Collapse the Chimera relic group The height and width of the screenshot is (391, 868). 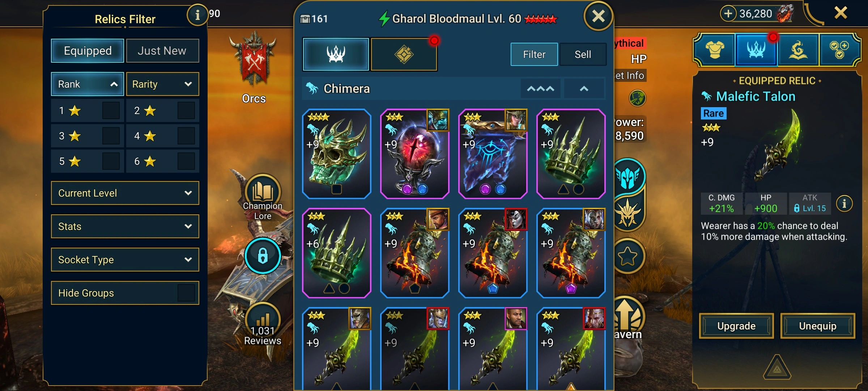(x=584, y=89)
